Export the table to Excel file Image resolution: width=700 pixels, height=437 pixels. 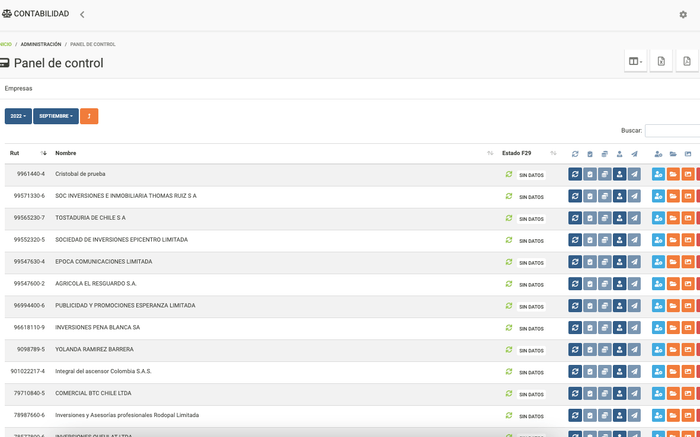(x=661, y=62)
